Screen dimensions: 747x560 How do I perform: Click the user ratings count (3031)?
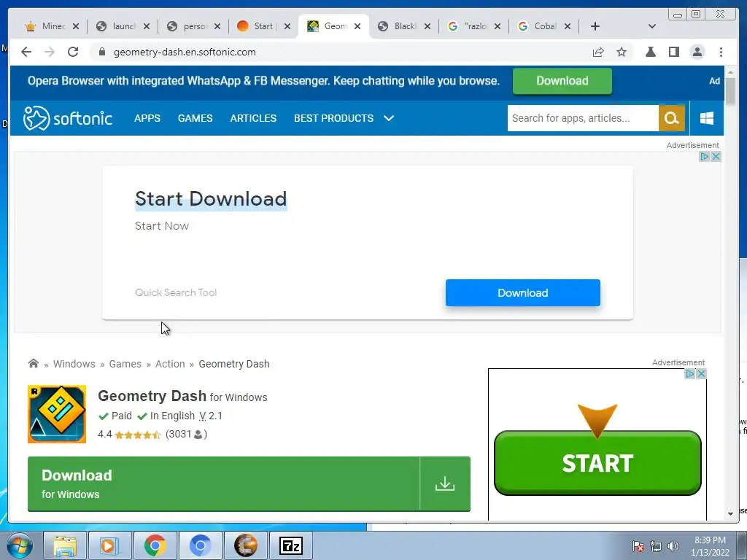[186, 434]
